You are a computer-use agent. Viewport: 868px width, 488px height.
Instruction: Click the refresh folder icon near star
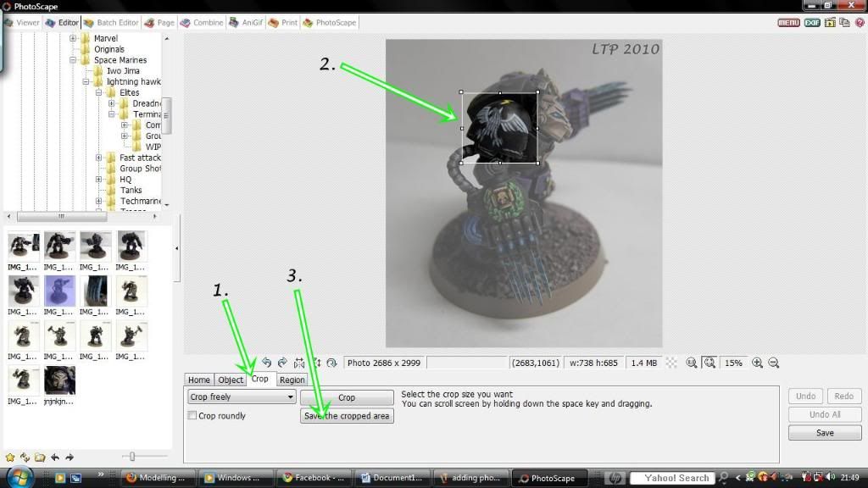point(25,457)
